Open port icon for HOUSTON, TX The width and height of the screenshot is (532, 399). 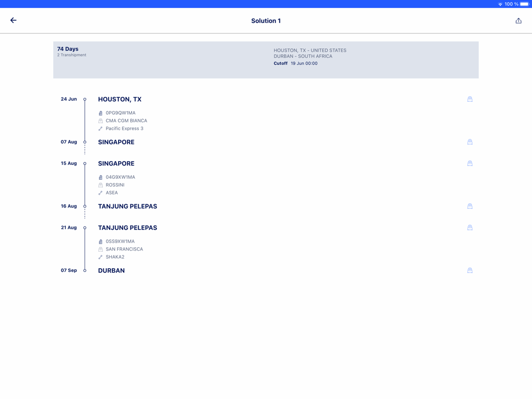click(470, 99)
